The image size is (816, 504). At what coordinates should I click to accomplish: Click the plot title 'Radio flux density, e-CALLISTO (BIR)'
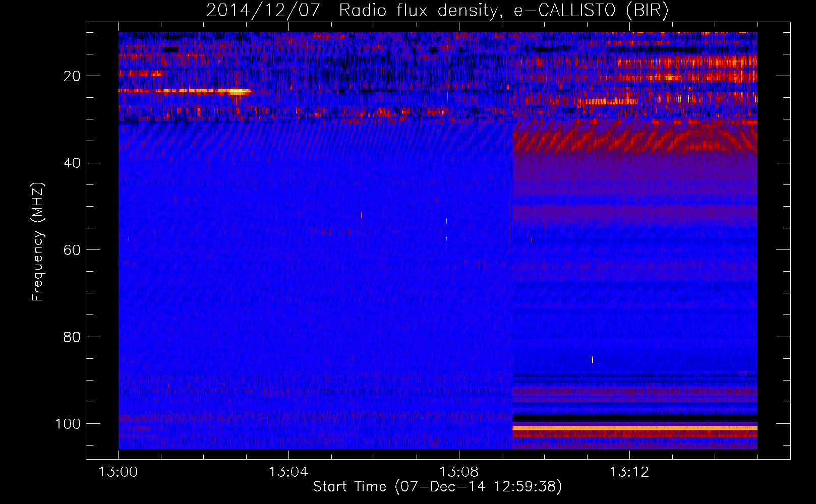click(503, 10)
